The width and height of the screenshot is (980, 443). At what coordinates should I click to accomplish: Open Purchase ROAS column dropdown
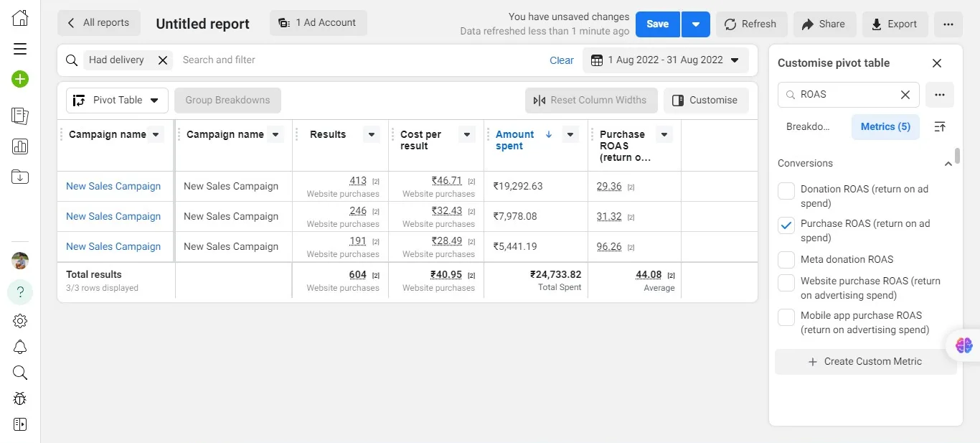click(665, 134)
